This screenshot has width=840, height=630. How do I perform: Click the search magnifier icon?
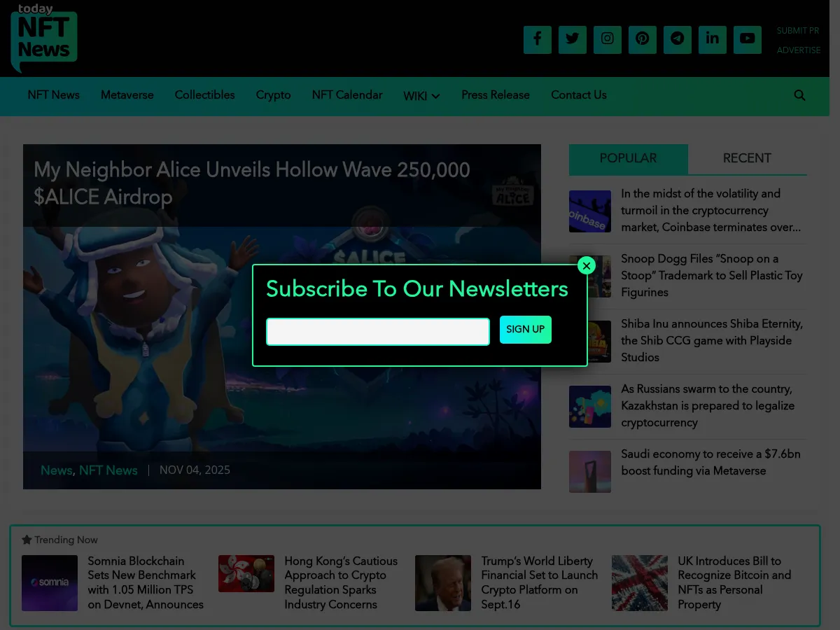799,96
